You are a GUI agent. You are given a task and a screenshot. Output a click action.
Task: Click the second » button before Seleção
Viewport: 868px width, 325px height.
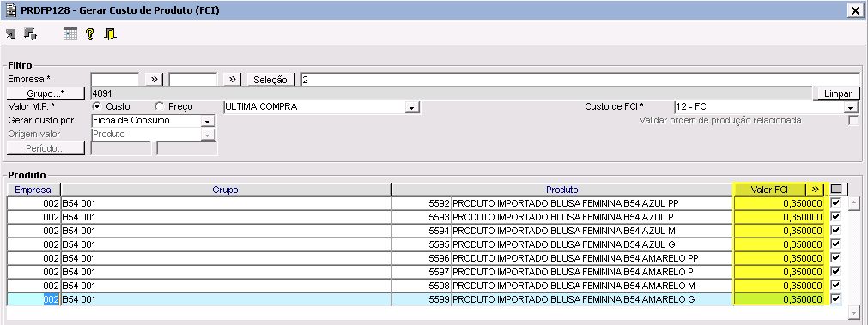[232, 80]
